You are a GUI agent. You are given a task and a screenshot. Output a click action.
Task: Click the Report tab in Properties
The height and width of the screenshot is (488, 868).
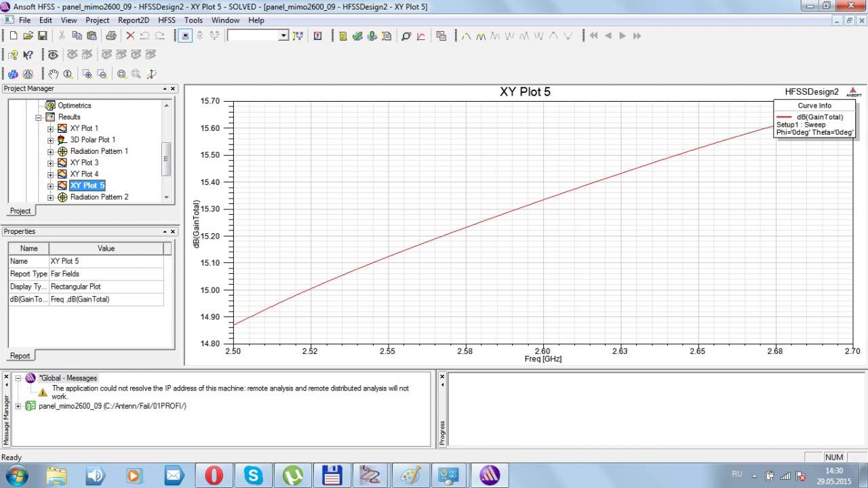coord(20,356)
